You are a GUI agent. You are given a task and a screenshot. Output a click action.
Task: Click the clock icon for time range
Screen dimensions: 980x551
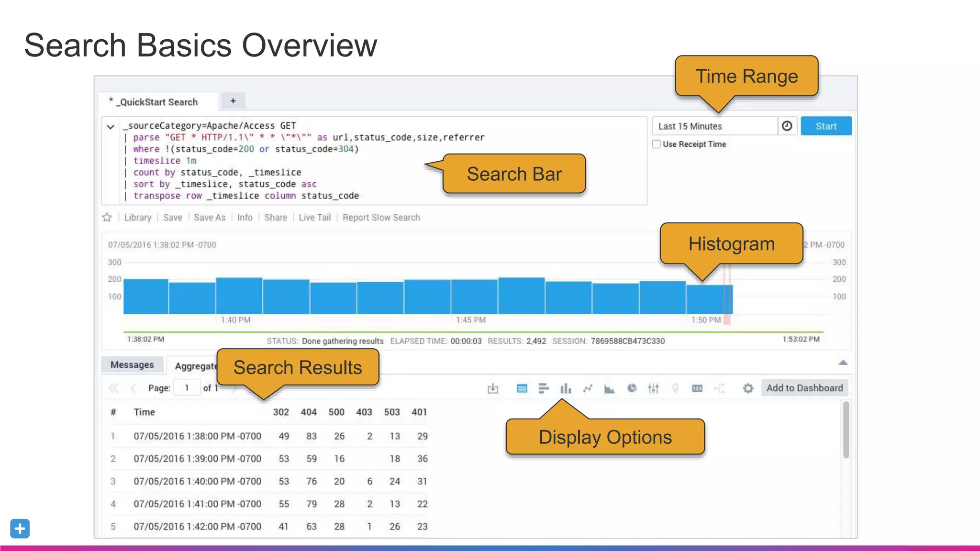click(x=787, y=126)
